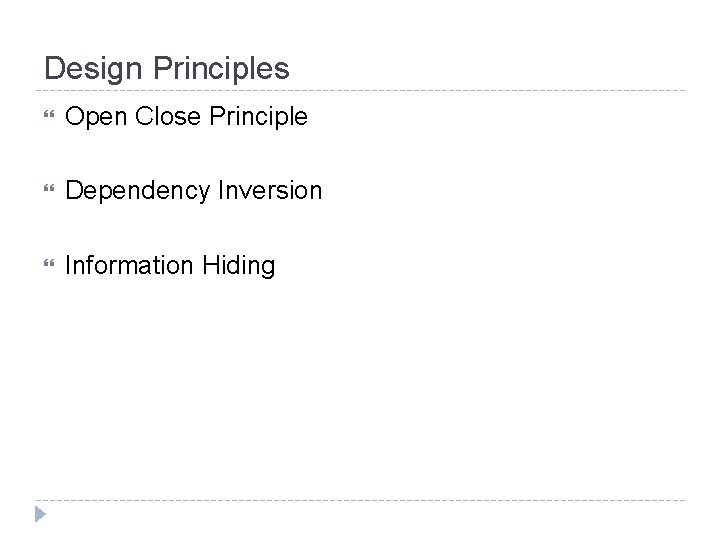Select the dashed footer line above the arrow

[x=360, y=500]
